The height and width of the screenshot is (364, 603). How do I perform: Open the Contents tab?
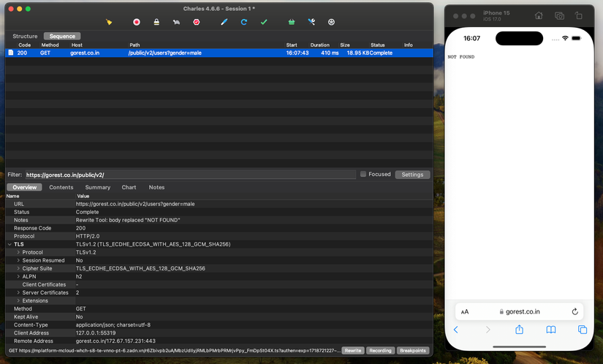tap(61, 187)
